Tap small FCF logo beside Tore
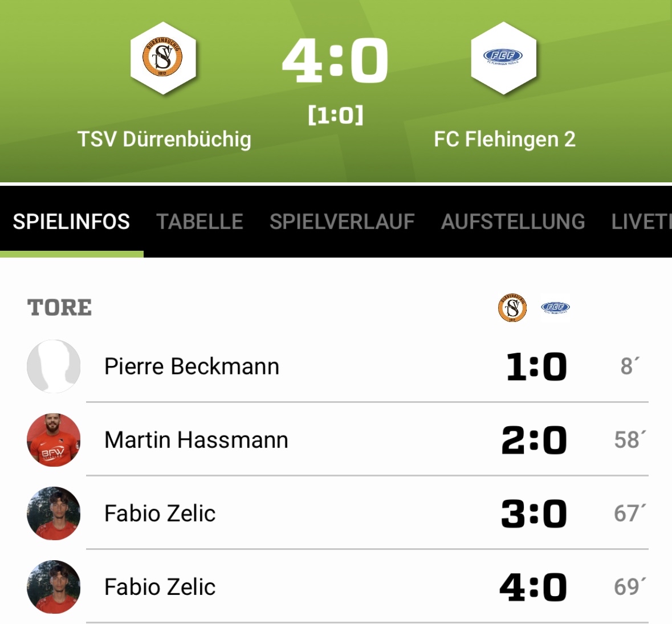The height and width of the screenshot is (624, 672). click(x=555, y=308)
